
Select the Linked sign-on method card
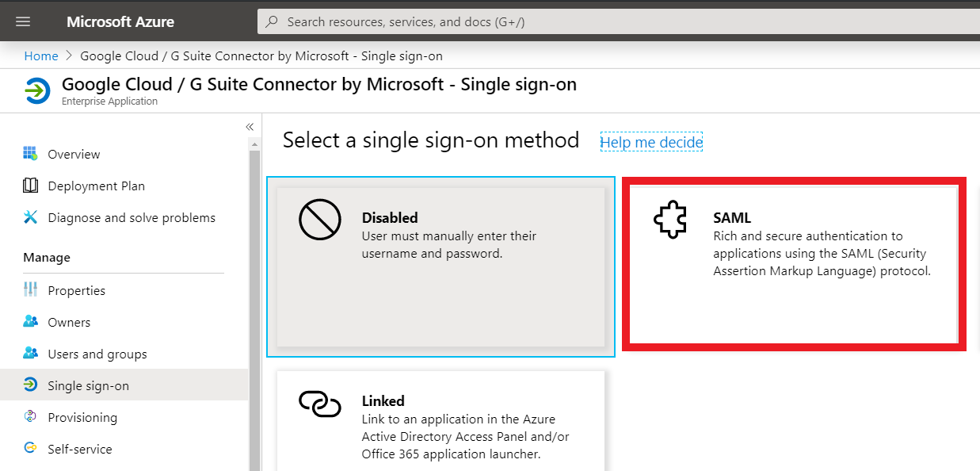pos(440,420)
